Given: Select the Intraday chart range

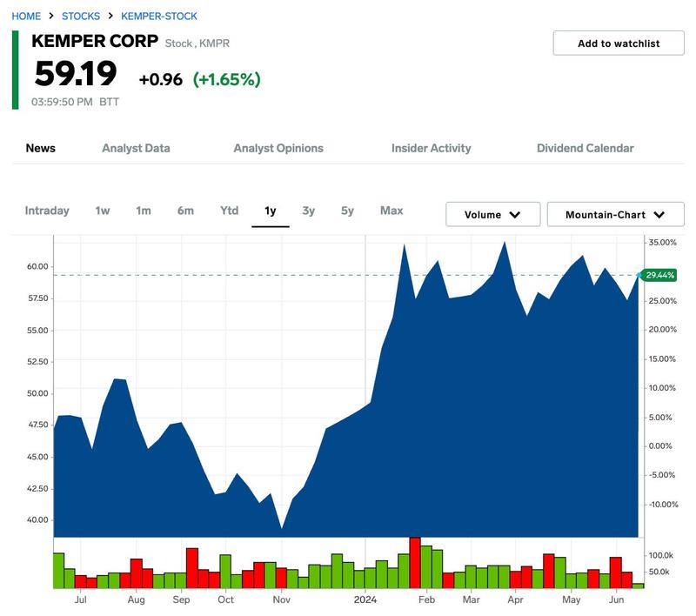Looking at the screenshot, I should pos(47,211).
